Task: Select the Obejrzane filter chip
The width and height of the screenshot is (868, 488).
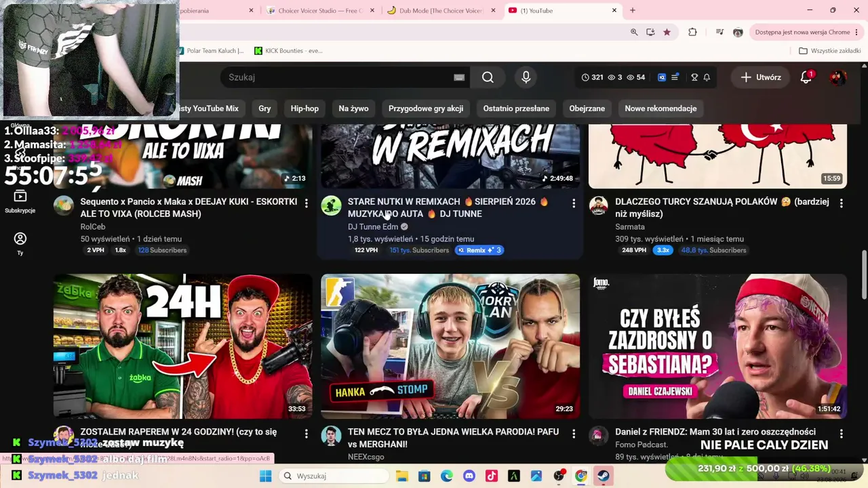Action: [x=587, y=108]
